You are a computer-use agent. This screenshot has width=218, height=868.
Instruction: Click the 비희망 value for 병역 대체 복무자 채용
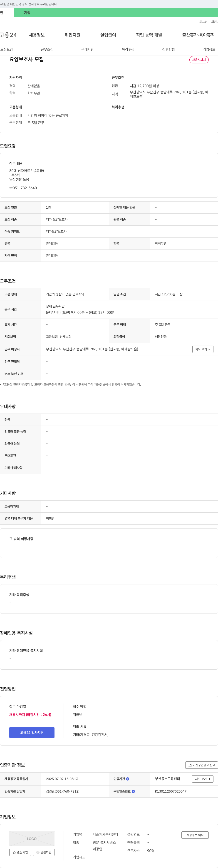tap(50, 519)
